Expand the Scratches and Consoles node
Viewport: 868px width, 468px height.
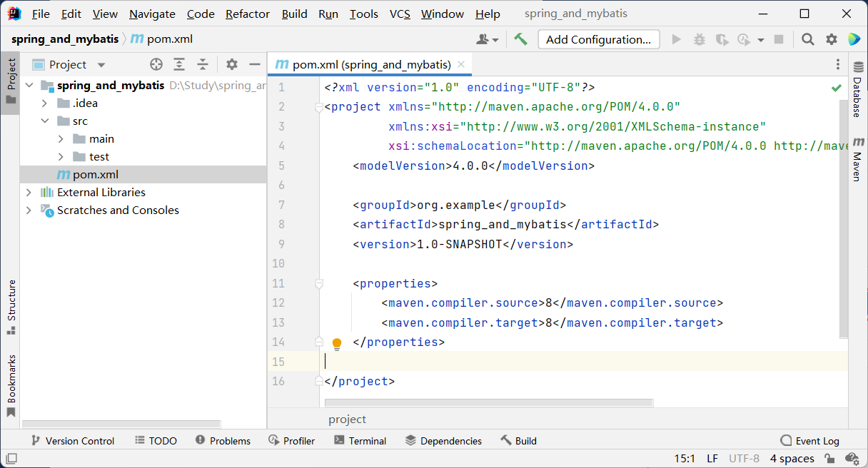29,210
